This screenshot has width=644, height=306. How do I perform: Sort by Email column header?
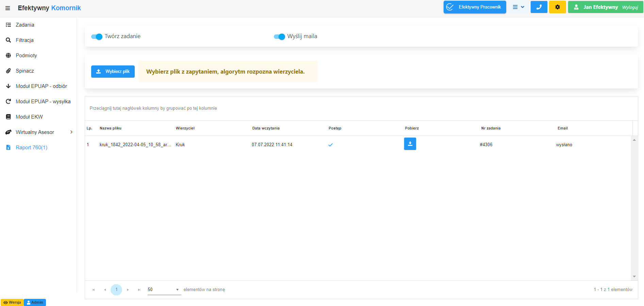pos(562,128)
